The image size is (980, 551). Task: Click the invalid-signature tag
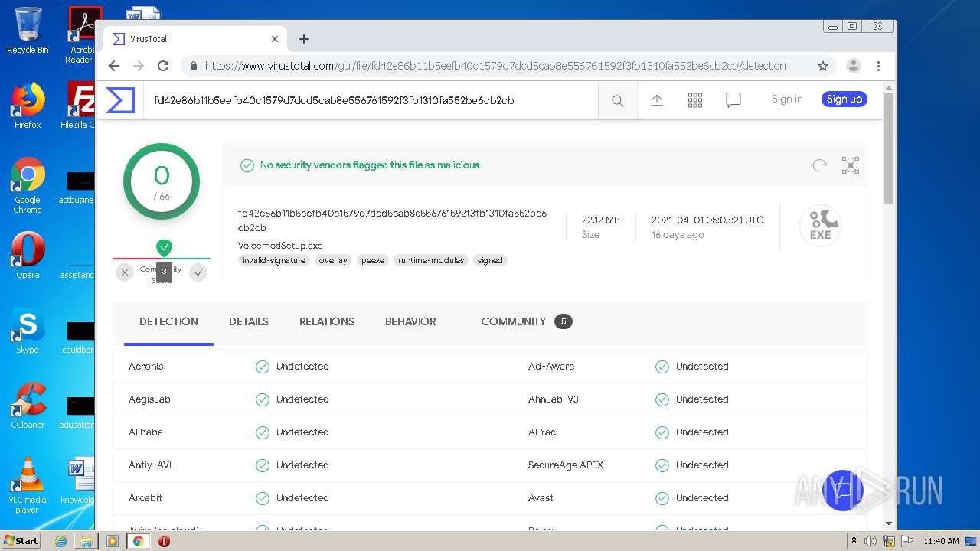274,261
